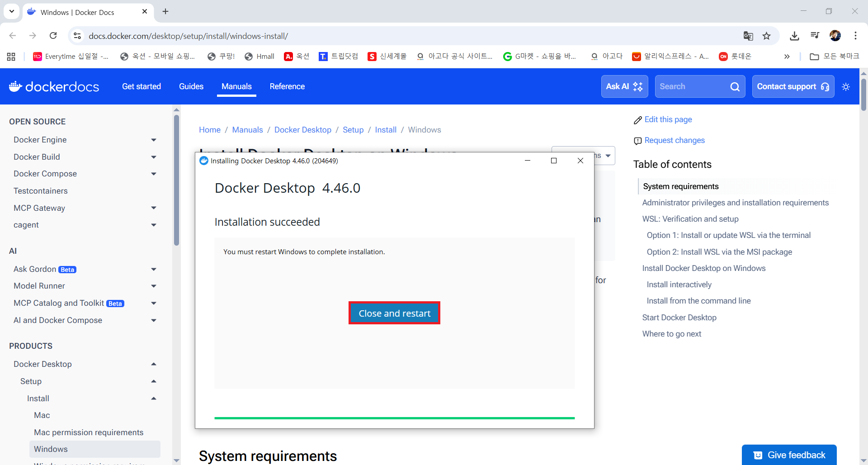Open the apps grid in bookmarks bar

tap(11, 57)
